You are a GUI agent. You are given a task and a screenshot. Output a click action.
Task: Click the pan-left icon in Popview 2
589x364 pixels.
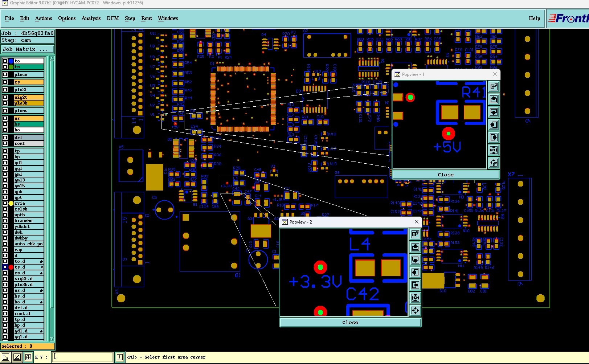(415, 272)
